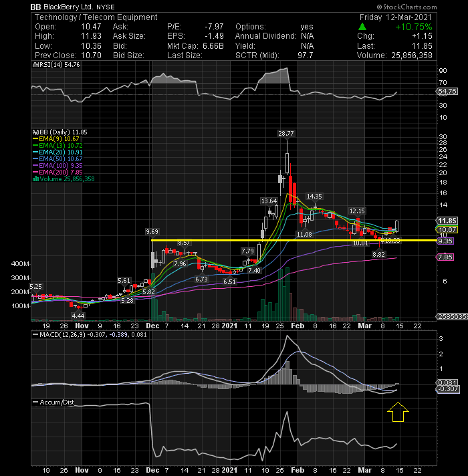Click the 54.76 tag on RSI axis
Screen dimensions: 468x476
[447, 92]
